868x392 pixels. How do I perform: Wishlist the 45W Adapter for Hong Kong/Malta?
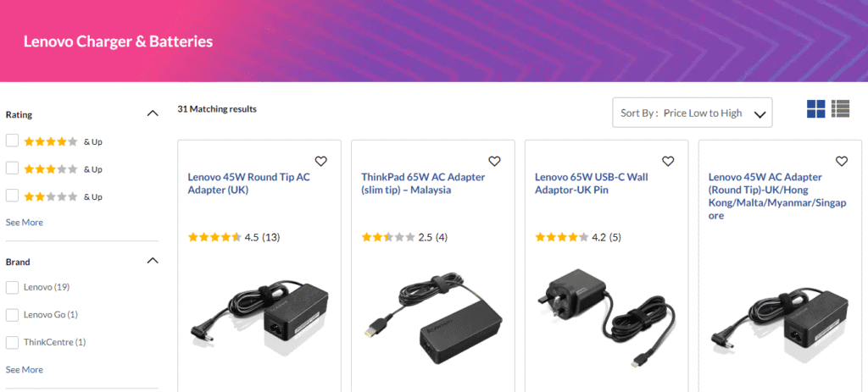pyautogui.click(x=842, y=161)
